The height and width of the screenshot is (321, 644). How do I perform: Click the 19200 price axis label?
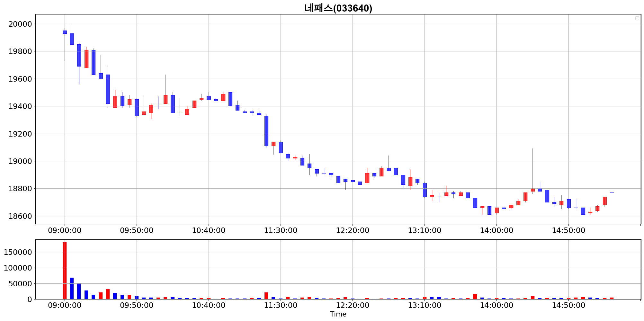pyautogui.click(x=20, y=134)
